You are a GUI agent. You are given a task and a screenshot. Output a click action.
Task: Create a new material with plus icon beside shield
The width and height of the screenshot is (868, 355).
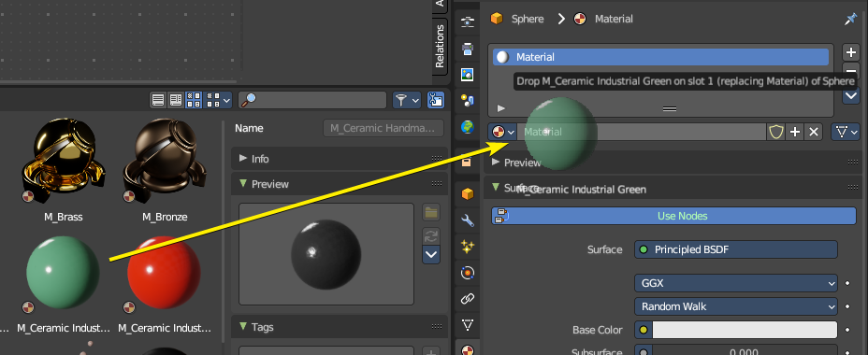click(x=795, y=132)
